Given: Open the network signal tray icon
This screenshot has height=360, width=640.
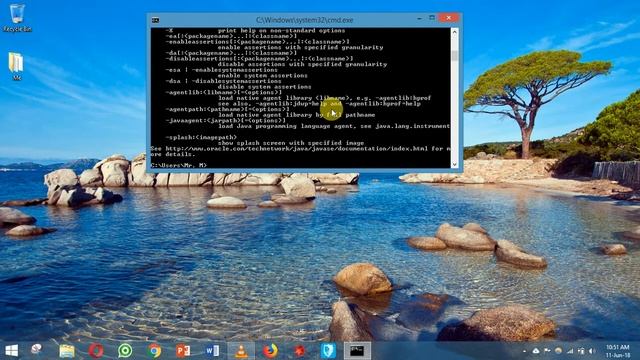Looking at the screenshot, I should pyautogui.click(x=570, y=351).
